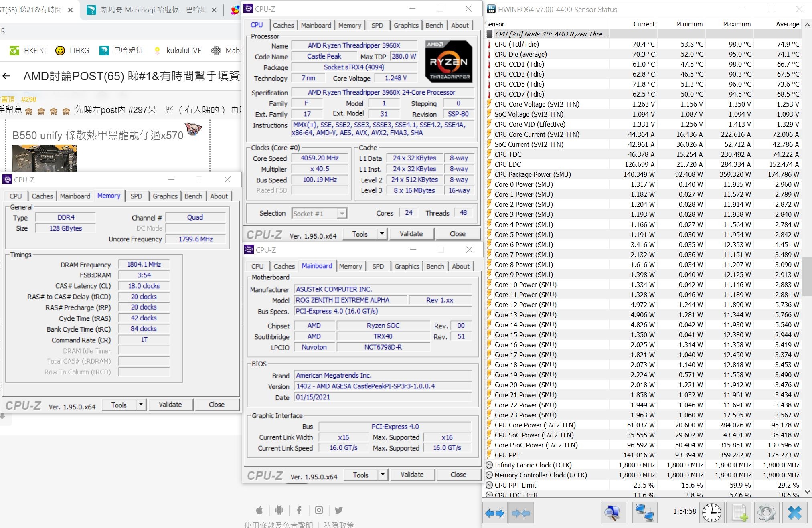This screenshot has height=528, width=812.
Task: Click HWiNFO expand columns arrows icon
Action: point(494,513)
